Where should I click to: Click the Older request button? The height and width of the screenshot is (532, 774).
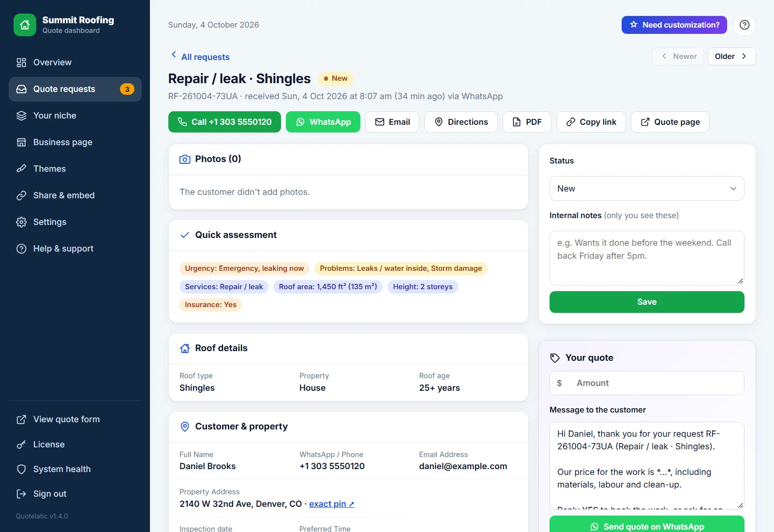point(731,56)
